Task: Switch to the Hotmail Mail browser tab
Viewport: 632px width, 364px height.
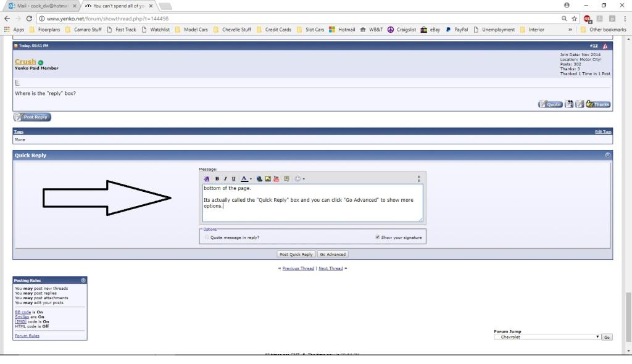Action: [40, 6]
